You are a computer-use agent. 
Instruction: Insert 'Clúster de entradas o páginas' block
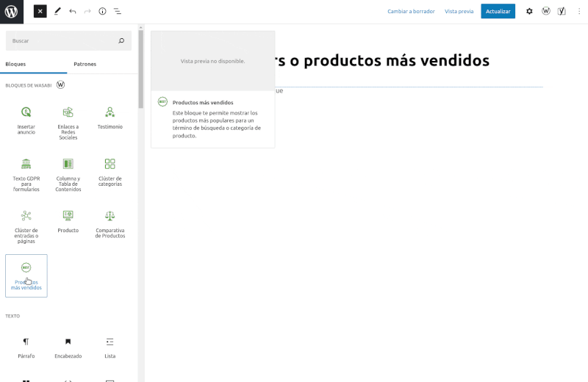coord(26,225)
